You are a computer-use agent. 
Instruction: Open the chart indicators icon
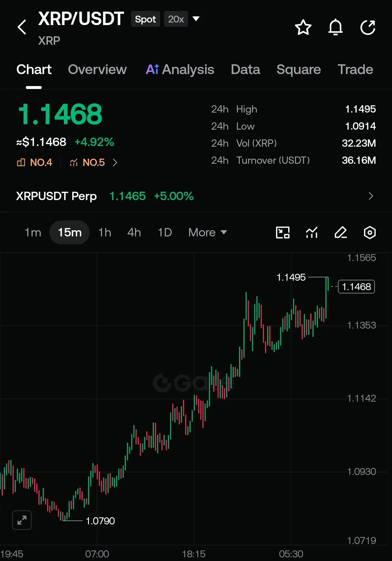coord(312,232)
